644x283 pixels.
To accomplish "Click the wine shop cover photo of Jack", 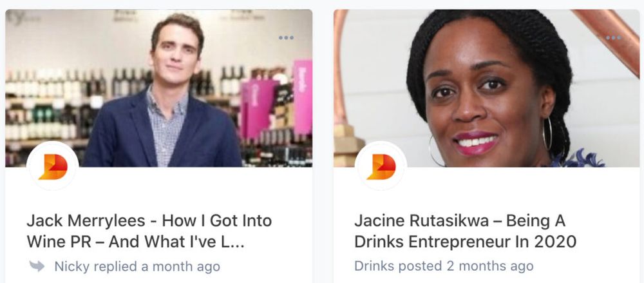I will pyautogui.click(x=158, y=88).
